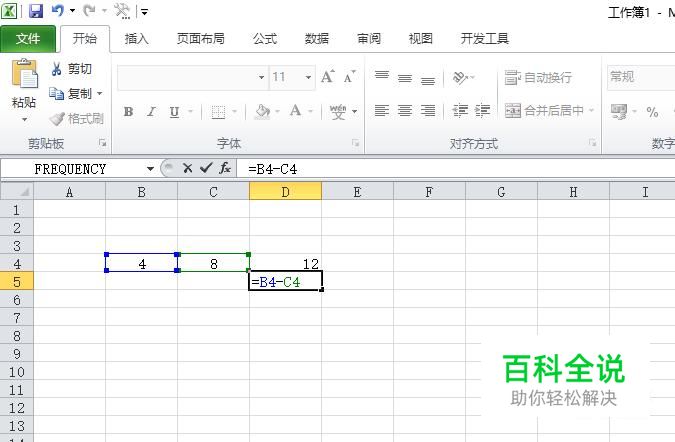675x442 pixels.
Task: Expand the Undo history arrow
Action: click(x=72, y=11)
